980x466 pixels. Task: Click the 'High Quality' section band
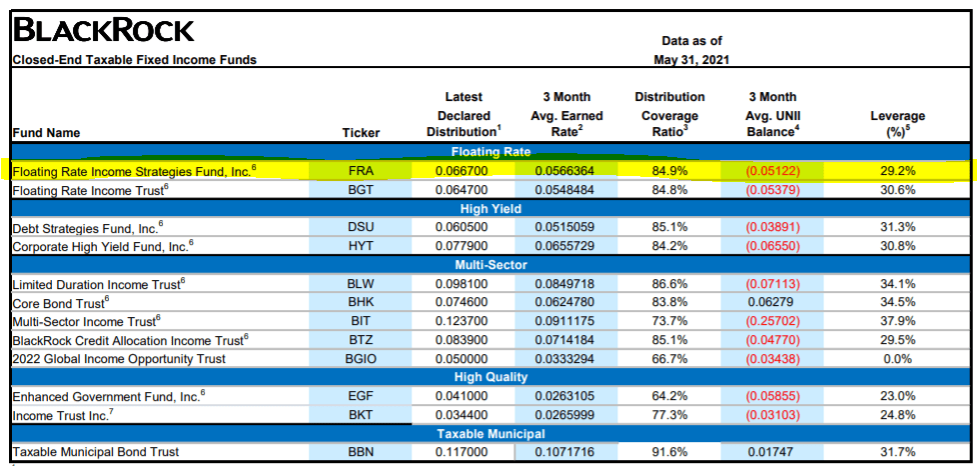coord(490,377)
